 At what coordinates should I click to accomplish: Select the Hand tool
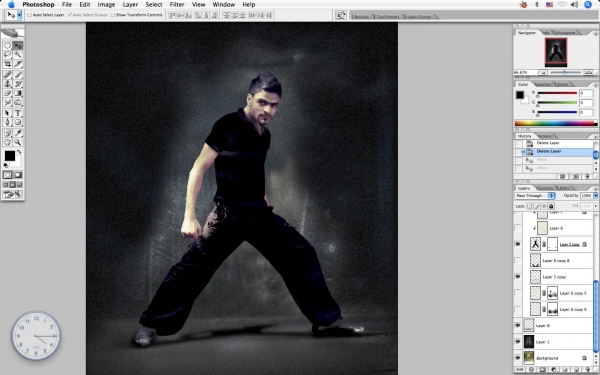coord(7,142)
